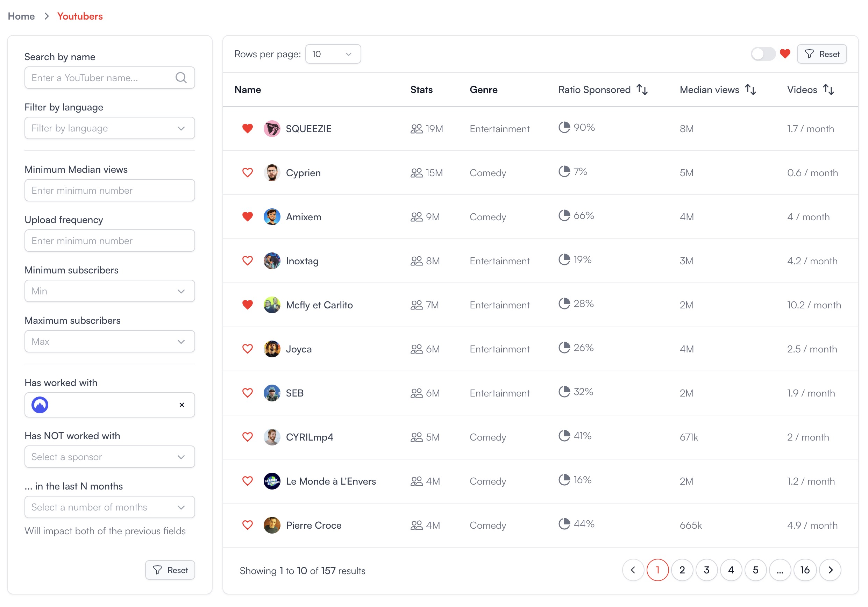
Task: Go to page 3
Action: 706,570
